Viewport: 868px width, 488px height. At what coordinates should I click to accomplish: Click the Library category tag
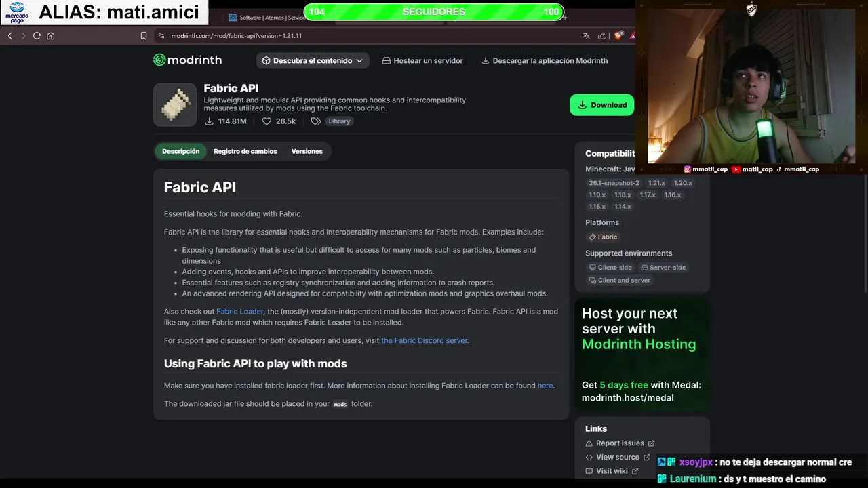click(x=339, y=121)
